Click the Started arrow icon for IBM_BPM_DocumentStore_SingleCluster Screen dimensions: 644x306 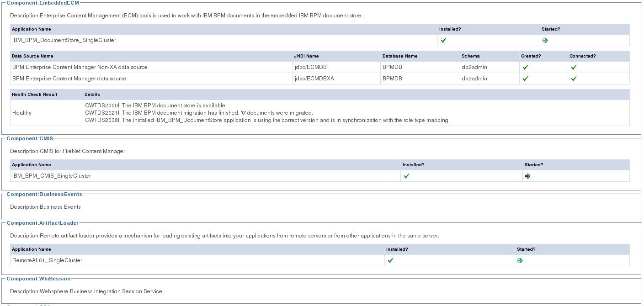545,40
